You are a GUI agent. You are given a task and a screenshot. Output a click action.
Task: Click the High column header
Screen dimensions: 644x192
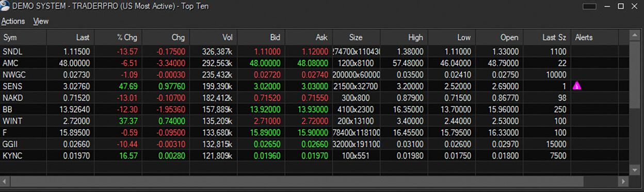(x=404, y=37)
